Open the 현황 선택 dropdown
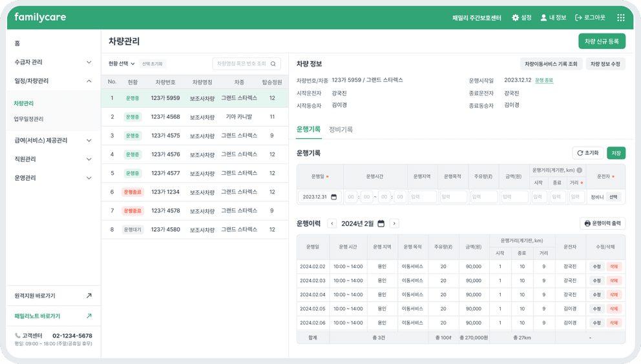The height and width of the screenshot is (364, 641). [x=121, y=64]
